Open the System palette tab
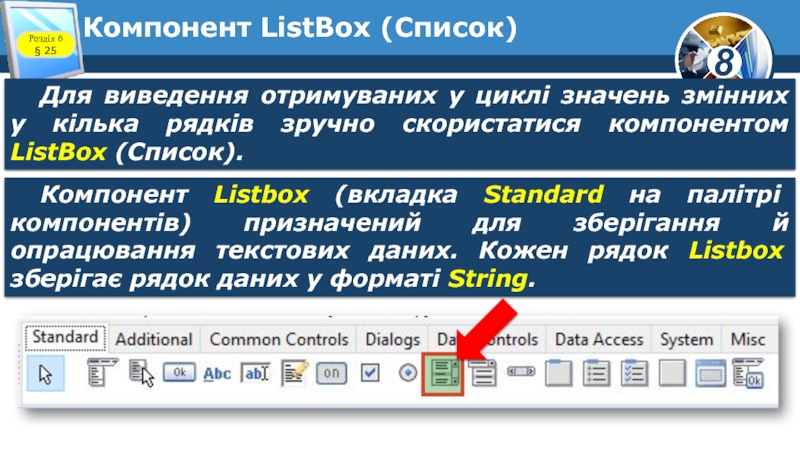 (686, 339)
